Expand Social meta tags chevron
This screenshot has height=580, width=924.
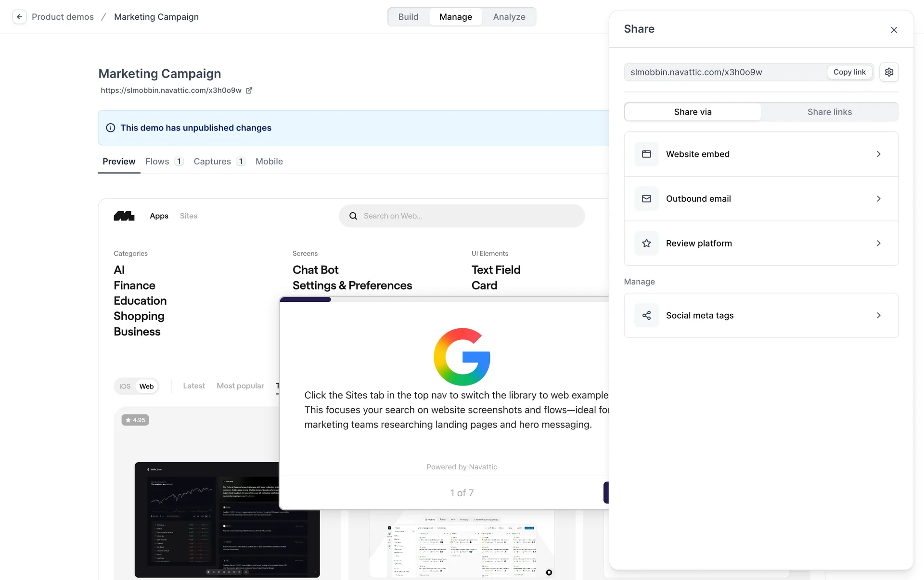[878, 316]
